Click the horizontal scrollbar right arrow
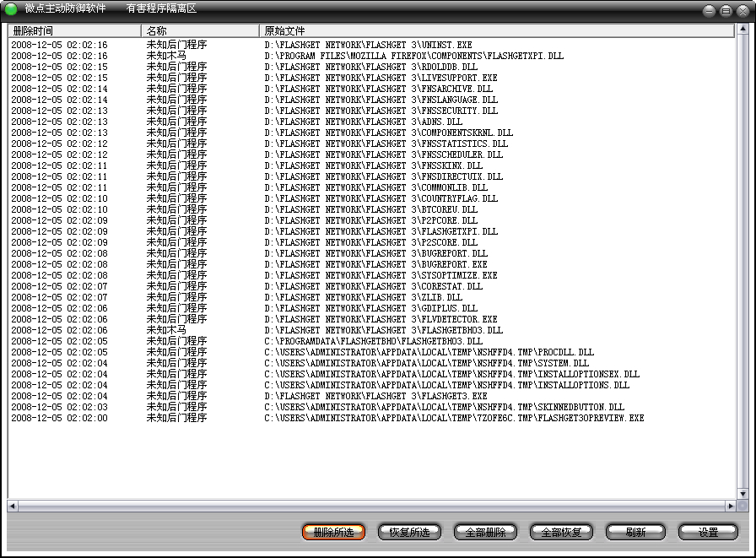Viewport: 756px width, 558px height. coord(730,506)
